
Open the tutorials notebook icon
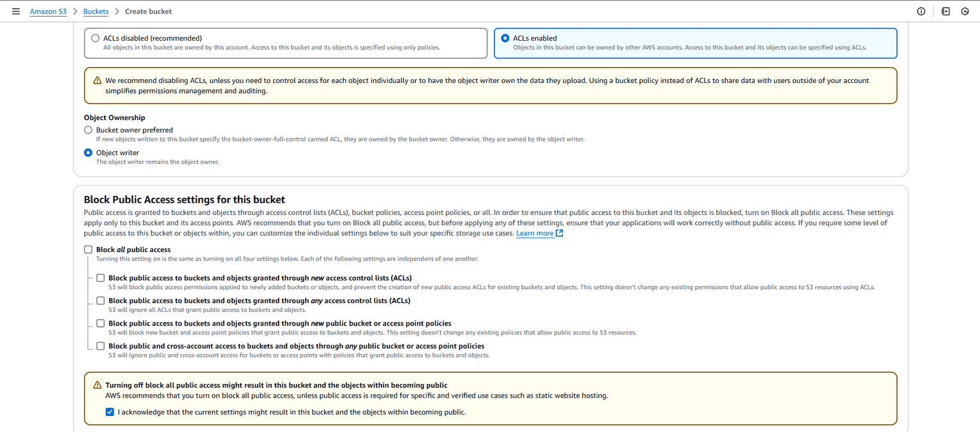coord(945,11)
